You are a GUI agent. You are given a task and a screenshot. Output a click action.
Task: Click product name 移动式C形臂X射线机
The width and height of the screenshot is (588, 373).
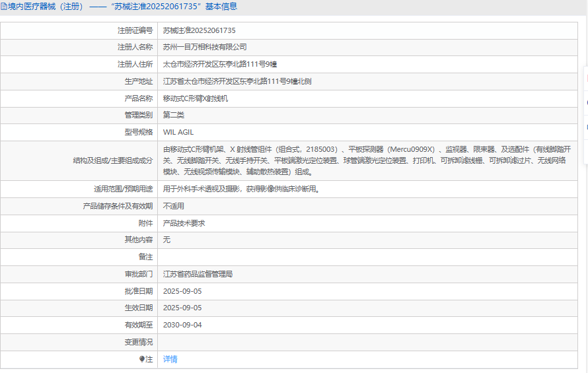(195, 98)
